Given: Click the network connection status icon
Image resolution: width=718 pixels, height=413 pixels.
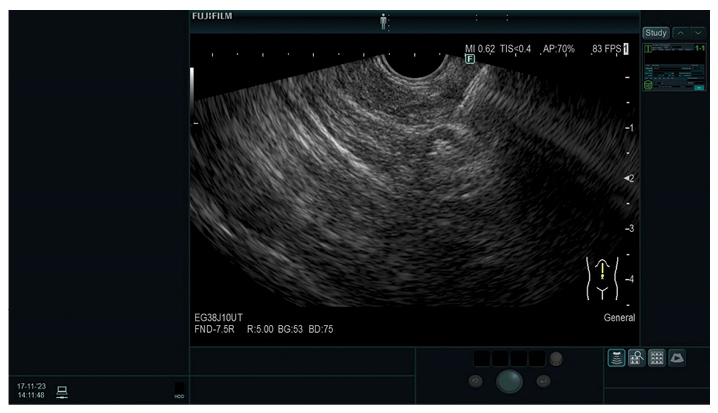Looking at the screenshot, I should 62,390.
